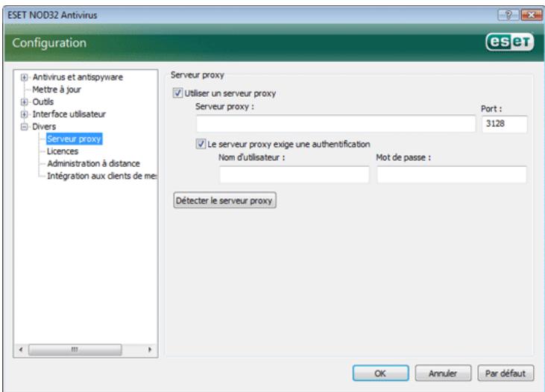Cancel with the Annuler button
The image size is (545, 392).
coord(443,373)
